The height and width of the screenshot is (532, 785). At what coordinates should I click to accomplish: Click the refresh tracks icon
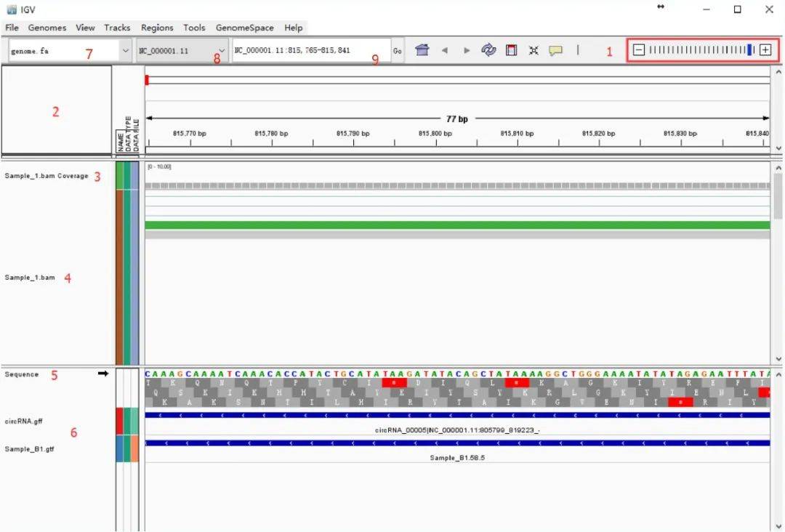tap(488, 50)
